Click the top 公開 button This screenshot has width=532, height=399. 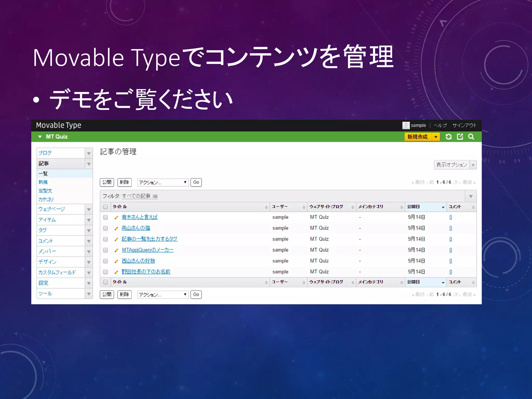click(107, 182)
